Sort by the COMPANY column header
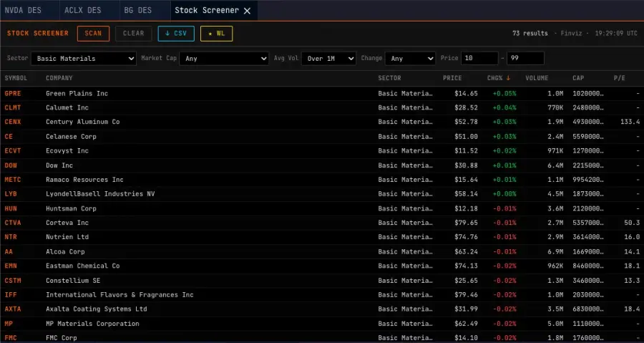Image resolution: width=644 pixels, height=343 pixels. click(x=59, y=78)
